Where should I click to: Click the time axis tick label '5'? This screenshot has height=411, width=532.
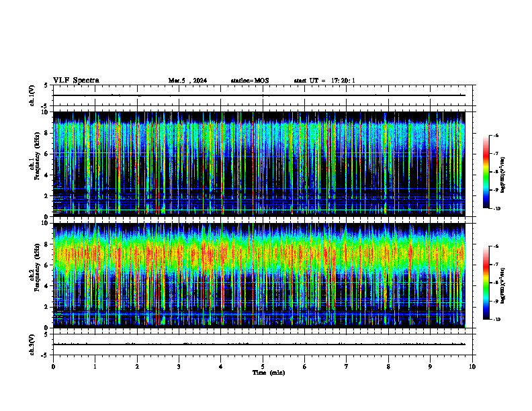(x=263, y=367)
